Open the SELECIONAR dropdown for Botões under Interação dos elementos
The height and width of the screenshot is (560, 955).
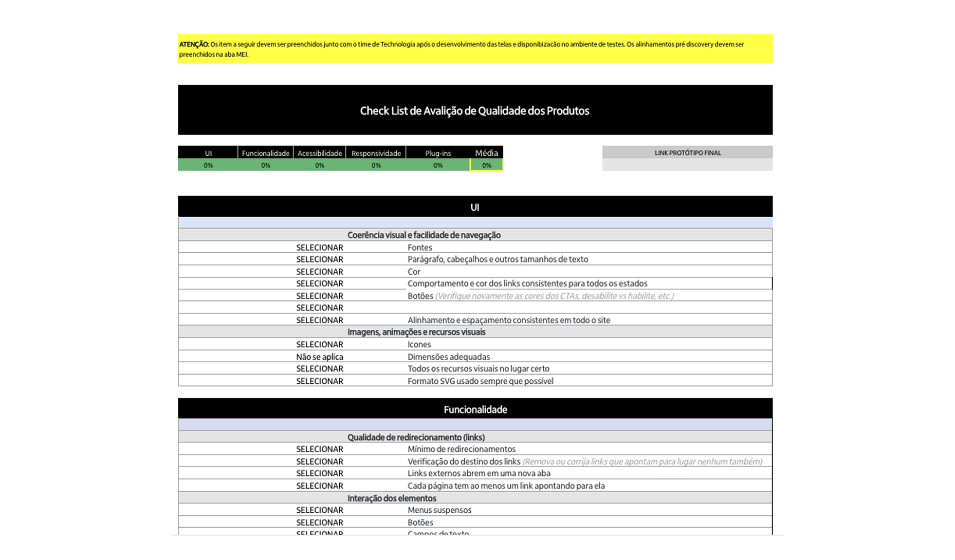click(319, 522)
